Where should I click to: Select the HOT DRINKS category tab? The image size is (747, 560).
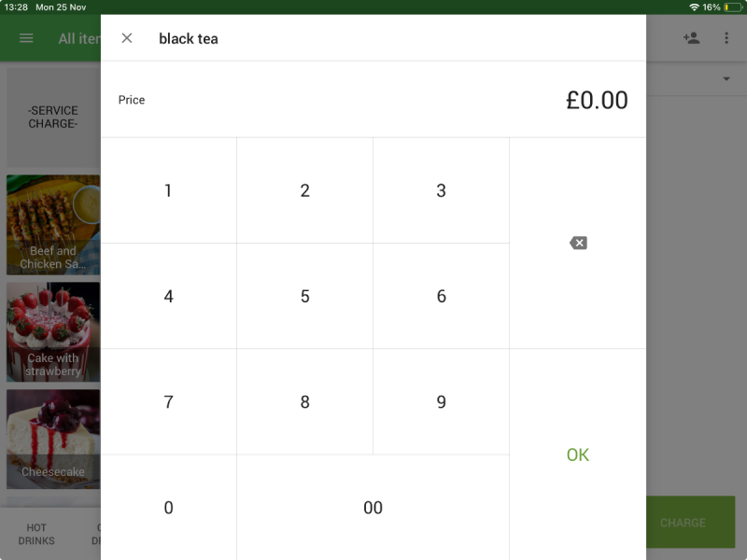click(x=36, y=534)
